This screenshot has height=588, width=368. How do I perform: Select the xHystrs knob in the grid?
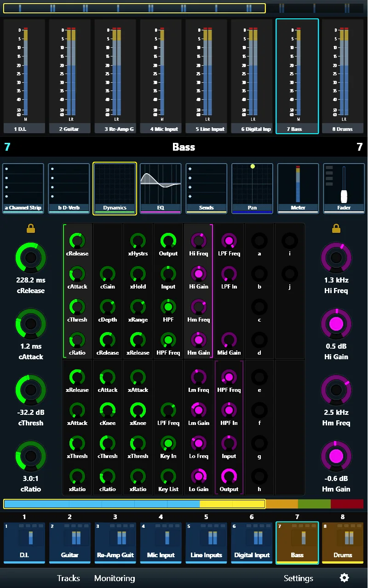[x=138, y=241]
